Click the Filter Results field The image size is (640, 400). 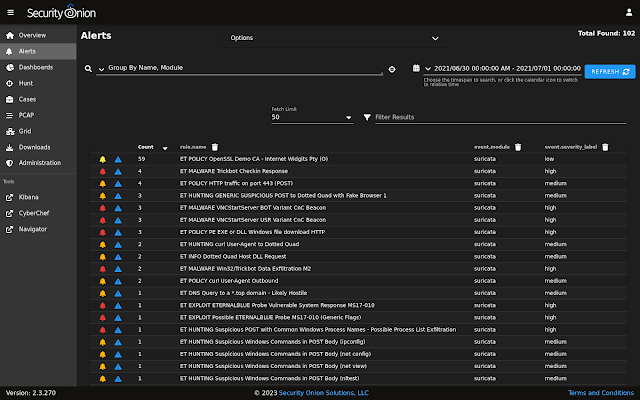coord(500,117)
